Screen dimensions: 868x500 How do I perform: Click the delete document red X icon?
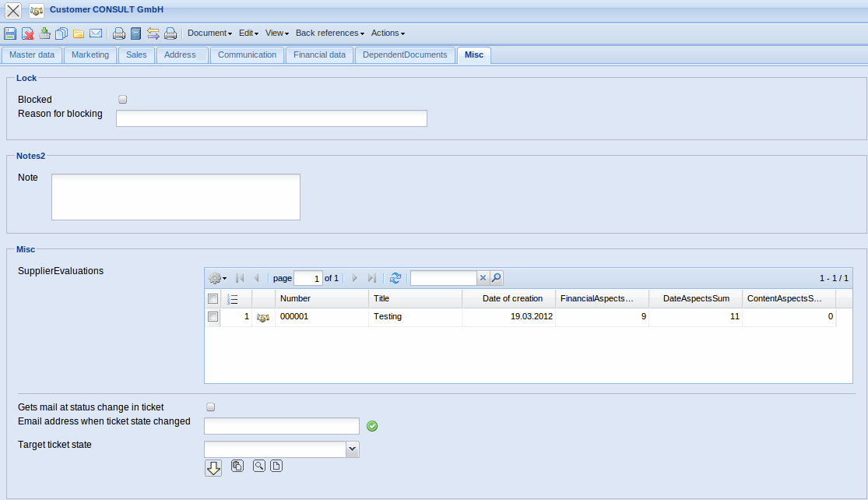(x=27, y=33)
